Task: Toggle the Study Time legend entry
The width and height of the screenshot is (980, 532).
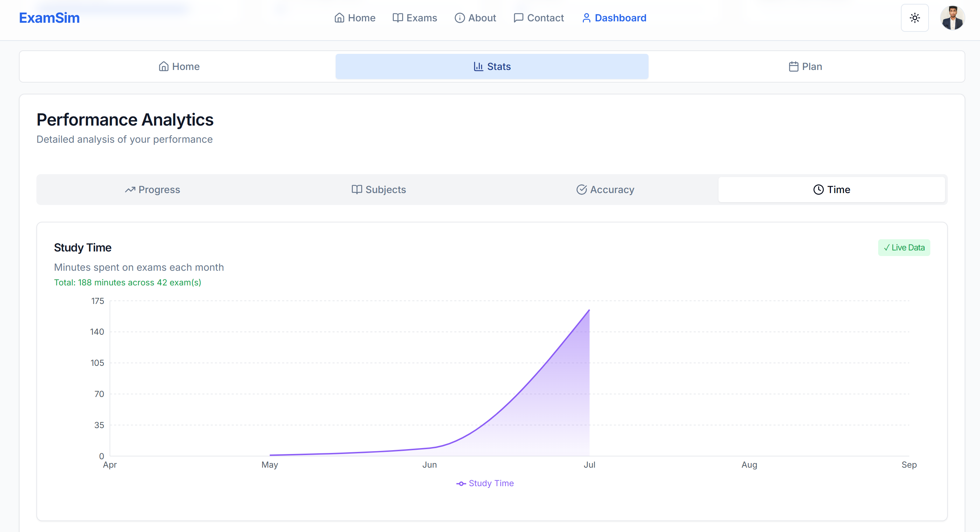Action: pyautogui.click(x=485, y=483)
